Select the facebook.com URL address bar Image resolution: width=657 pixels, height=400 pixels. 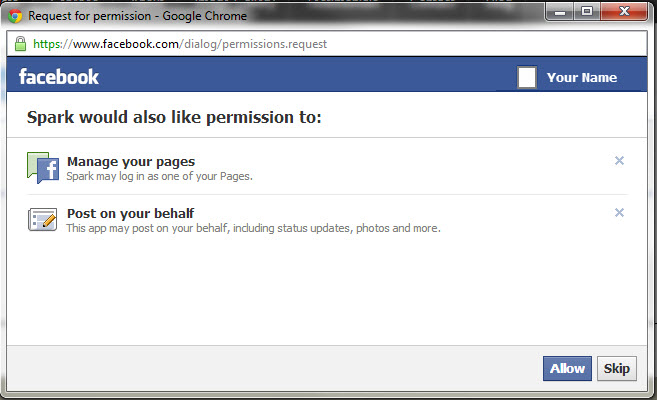(x=327, y=44)
